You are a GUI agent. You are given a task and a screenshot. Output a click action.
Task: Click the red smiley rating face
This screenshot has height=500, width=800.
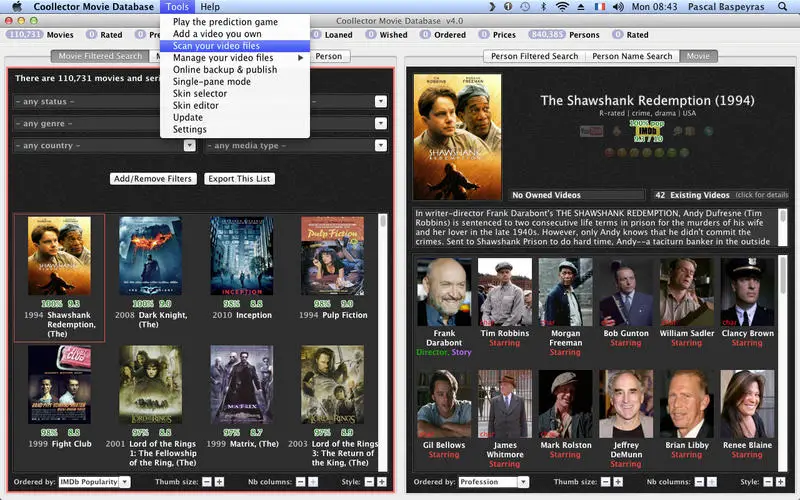(x=609, y=152)
